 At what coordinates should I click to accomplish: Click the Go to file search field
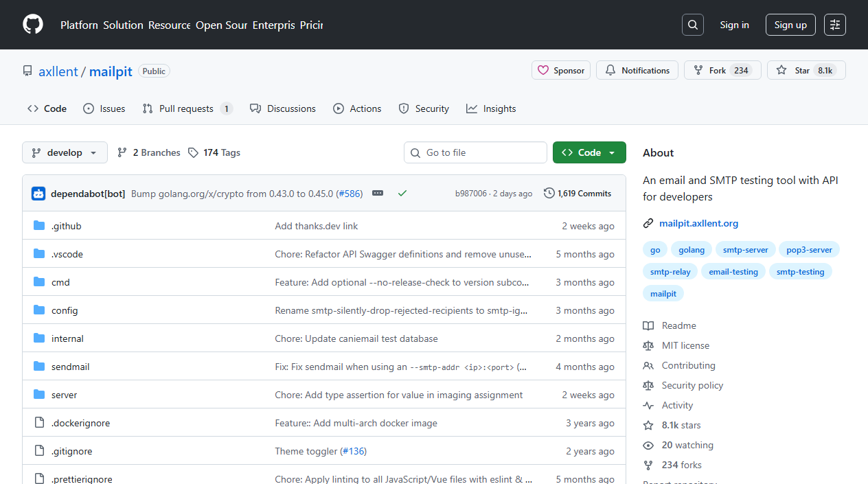click(x=475, y=152)
